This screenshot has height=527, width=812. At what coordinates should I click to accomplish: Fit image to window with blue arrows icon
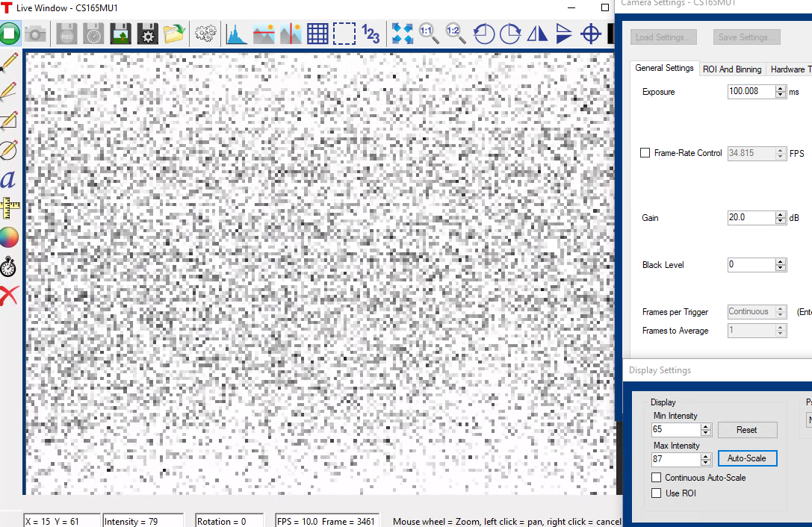(x=403, y=34)
